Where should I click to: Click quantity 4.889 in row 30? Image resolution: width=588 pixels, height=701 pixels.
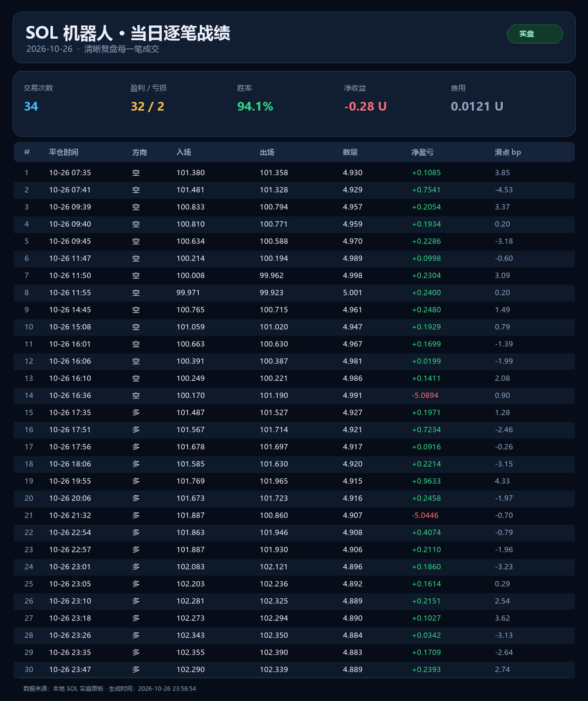(352, 669)
